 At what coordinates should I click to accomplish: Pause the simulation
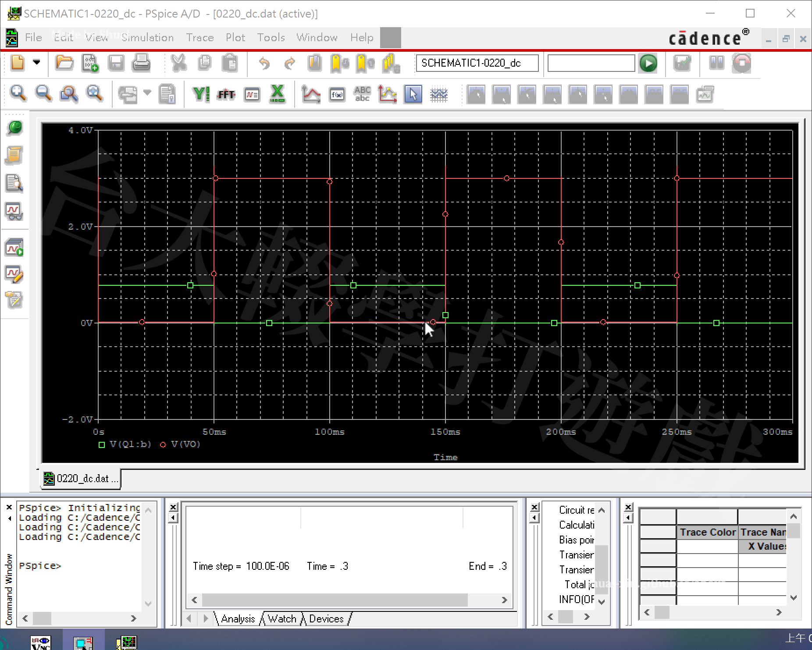tap(716, 63)
